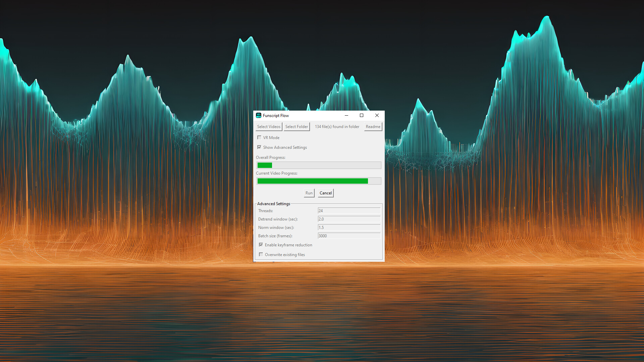644x362 pixels.
Task: Click the '134 file(s) found in folder' label
Action: click(x=337, y=126)
